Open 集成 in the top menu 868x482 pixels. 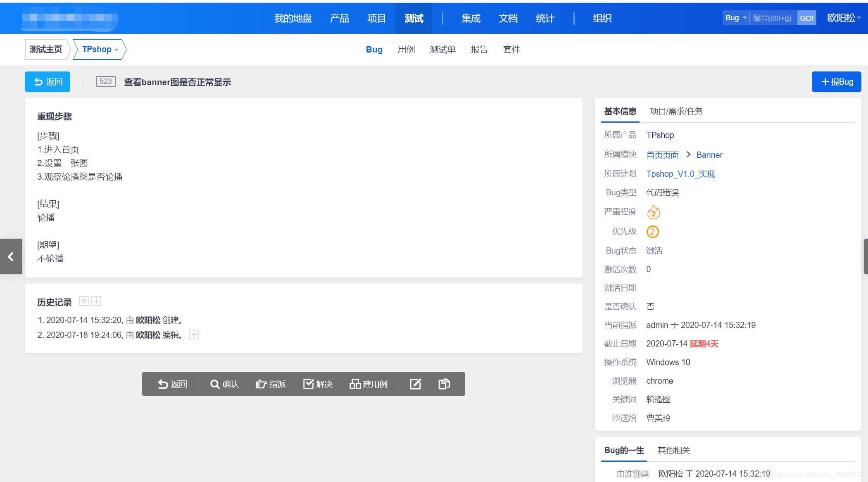[471, 18]
